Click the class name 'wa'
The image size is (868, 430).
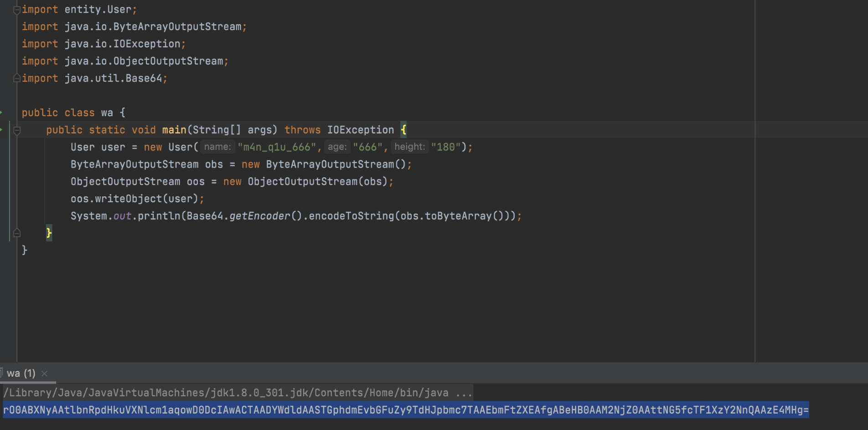(107, 113)
